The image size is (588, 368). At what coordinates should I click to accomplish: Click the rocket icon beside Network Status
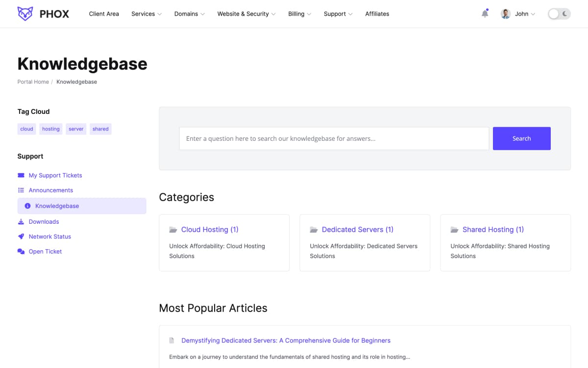(x=21, y=237)
